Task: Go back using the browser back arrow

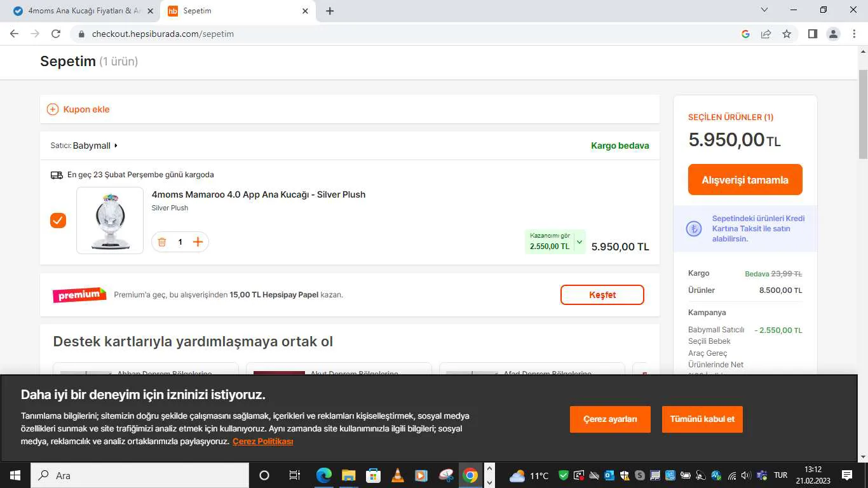Action: pyautogui.click(x=14, y=34)
